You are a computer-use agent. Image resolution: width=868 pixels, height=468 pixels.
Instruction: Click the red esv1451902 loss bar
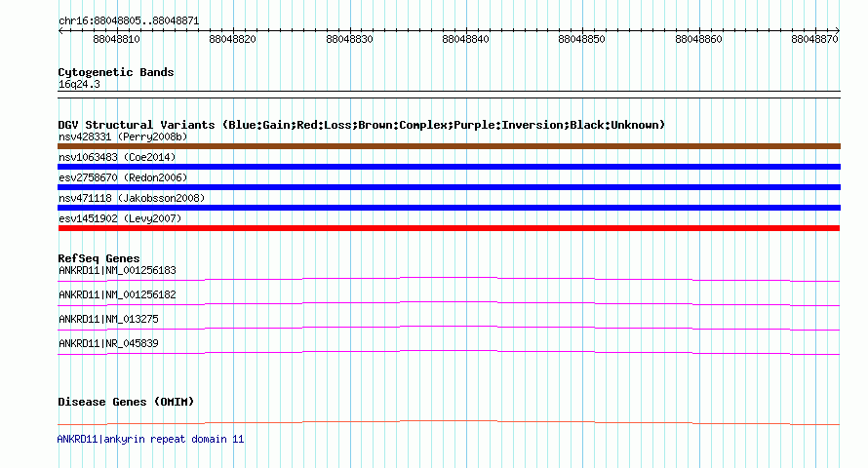click(449, 228)
